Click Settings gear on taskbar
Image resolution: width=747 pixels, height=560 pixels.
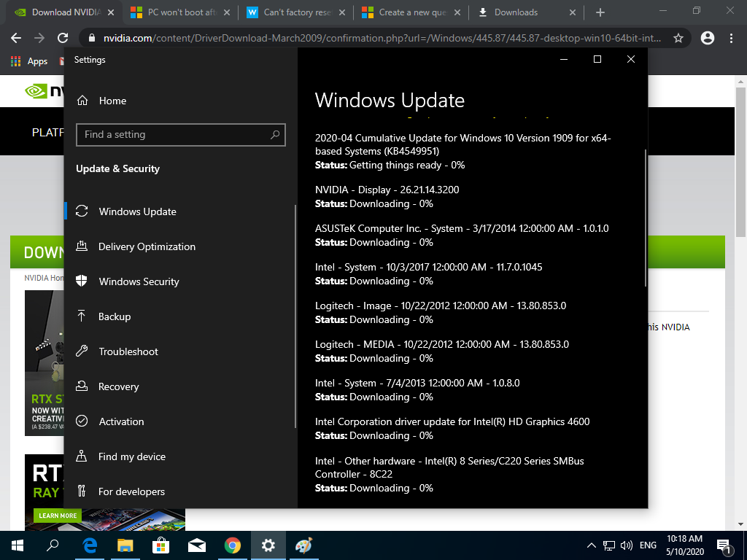tap(268, 545)
